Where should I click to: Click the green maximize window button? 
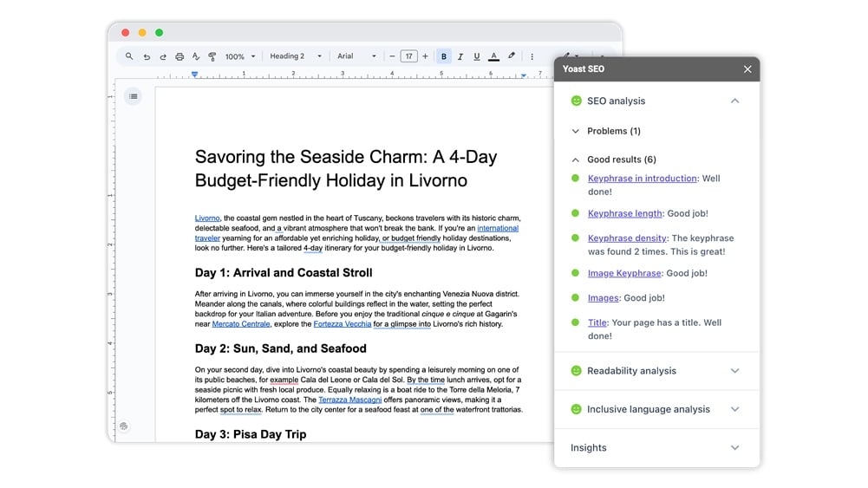pos(159,33)
